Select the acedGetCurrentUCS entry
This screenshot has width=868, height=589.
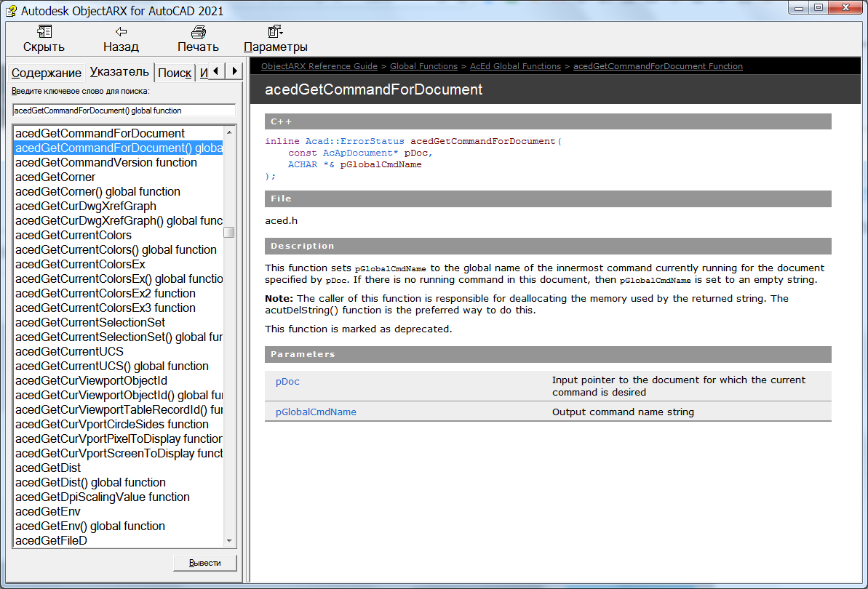[119, 352]
